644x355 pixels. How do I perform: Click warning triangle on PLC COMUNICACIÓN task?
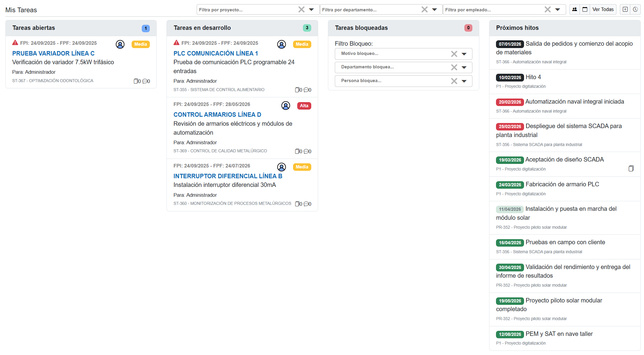176,43
